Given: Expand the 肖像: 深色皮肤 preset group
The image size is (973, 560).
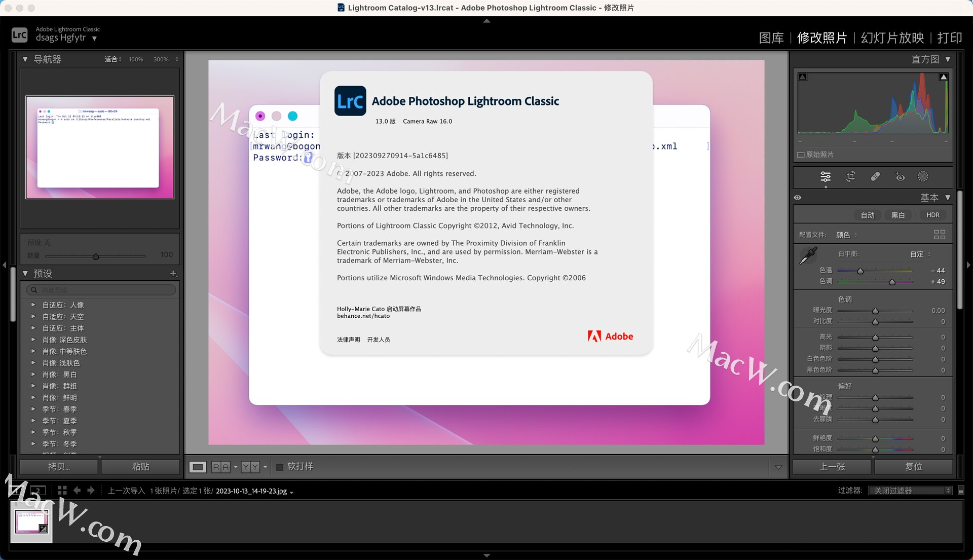Looking at the screenshot, I should tap(33, 340).
